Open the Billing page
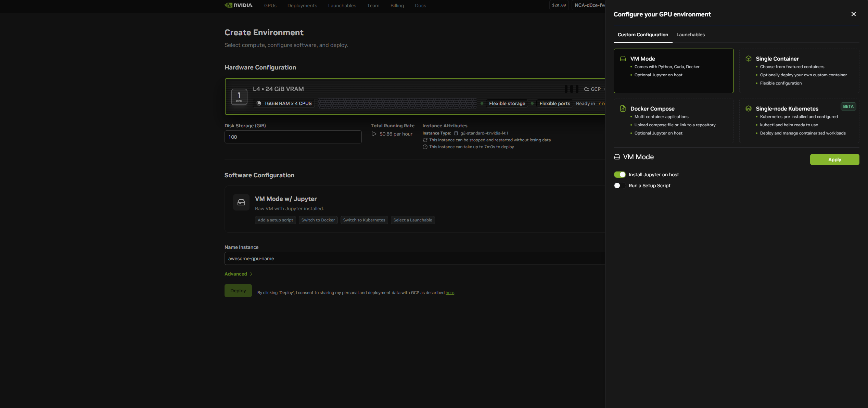The height and width of the screenshot is (408, 868). point(397,5)
